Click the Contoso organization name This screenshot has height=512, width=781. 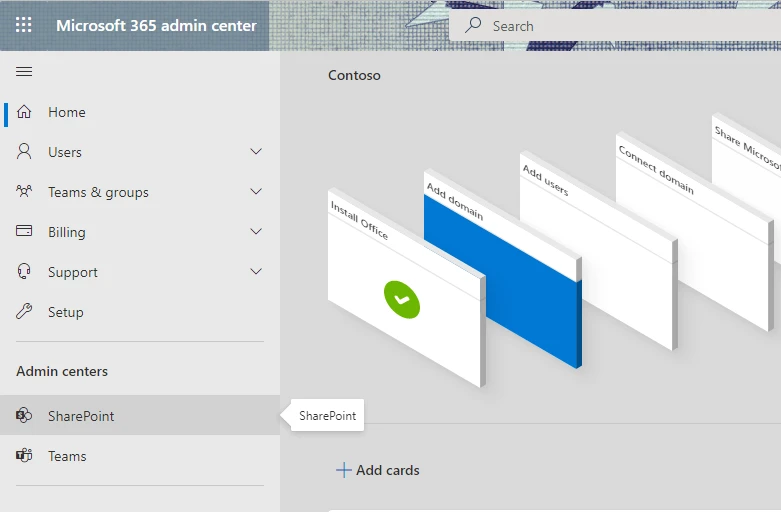coord(354,75)
